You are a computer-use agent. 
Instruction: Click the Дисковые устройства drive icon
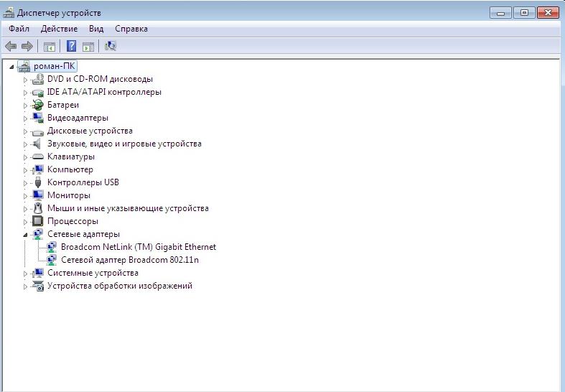[x=37, y=131]
